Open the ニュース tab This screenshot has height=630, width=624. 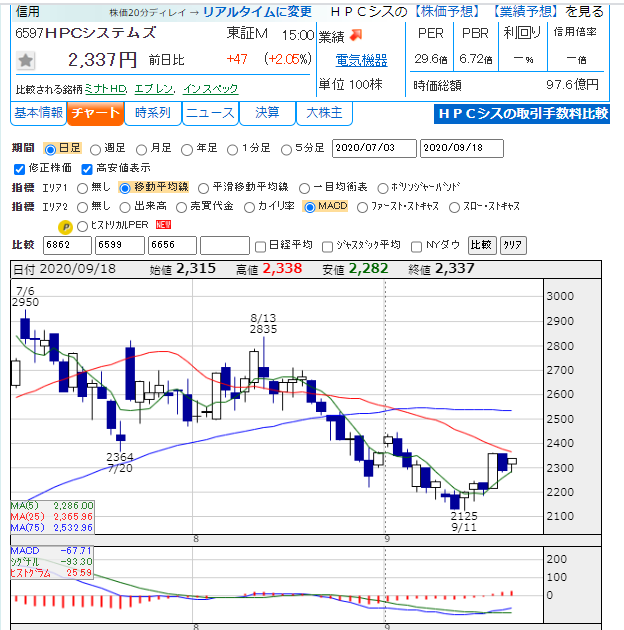point(210,113)
